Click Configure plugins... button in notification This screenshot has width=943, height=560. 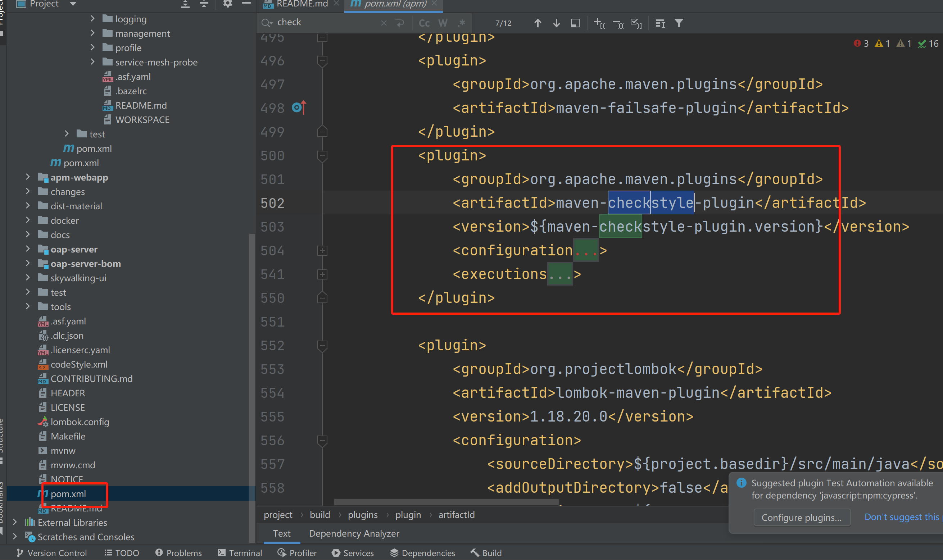(x=801, y=517)
